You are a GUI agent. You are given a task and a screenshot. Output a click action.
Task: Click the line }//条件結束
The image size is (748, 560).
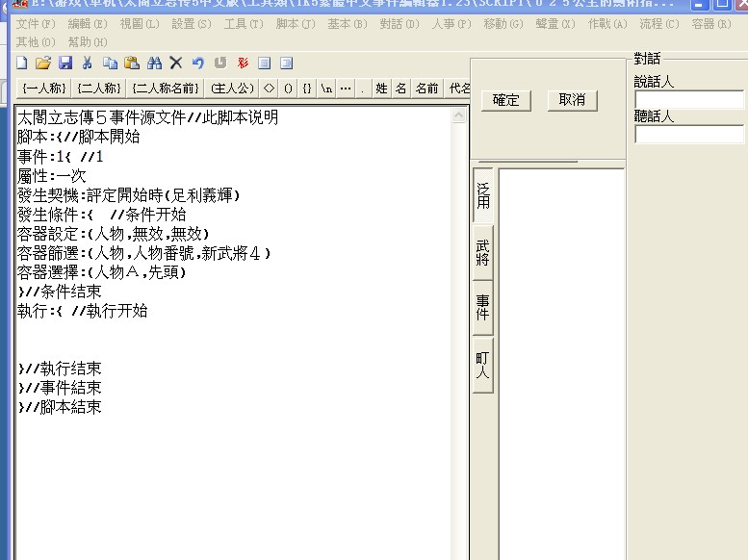point(60,292)
